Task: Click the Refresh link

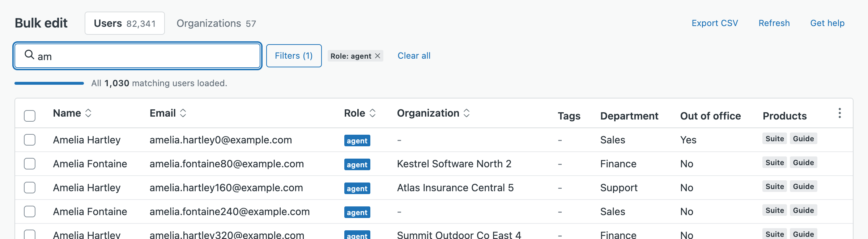Action: pos(774,23)
